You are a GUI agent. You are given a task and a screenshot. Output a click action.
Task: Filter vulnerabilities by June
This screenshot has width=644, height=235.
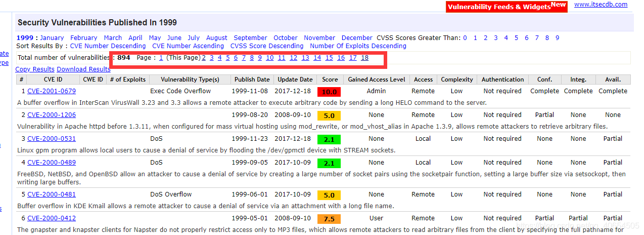(174, 38)
